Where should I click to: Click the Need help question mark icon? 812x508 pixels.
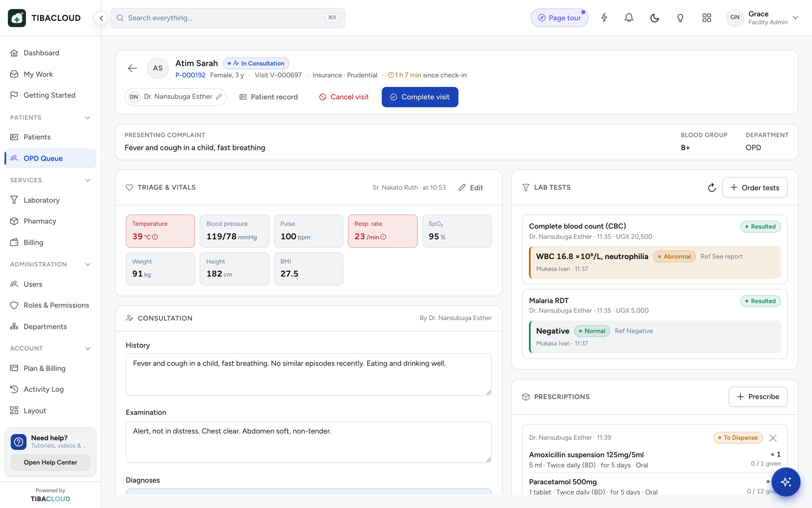(18, 441)
